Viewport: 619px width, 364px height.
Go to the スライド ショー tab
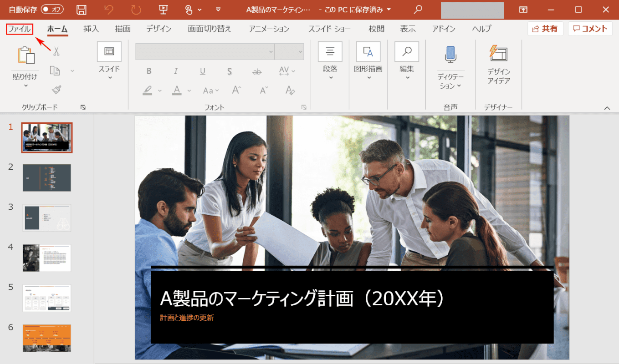(330, 29)
